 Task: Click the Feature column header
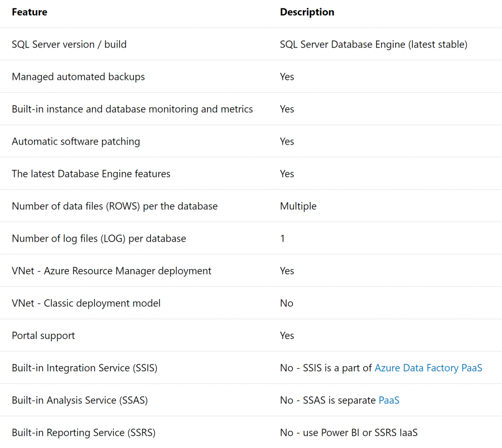29,12
